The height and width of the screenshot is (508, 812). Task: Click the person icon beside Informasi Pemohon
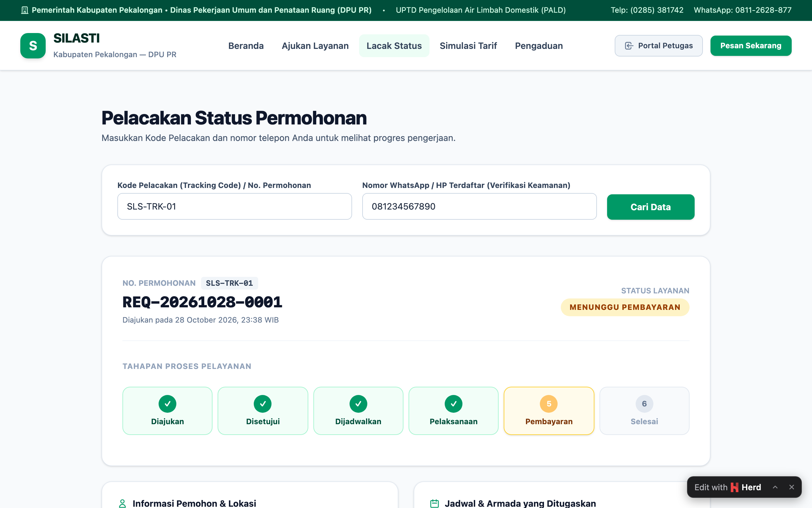122,503
